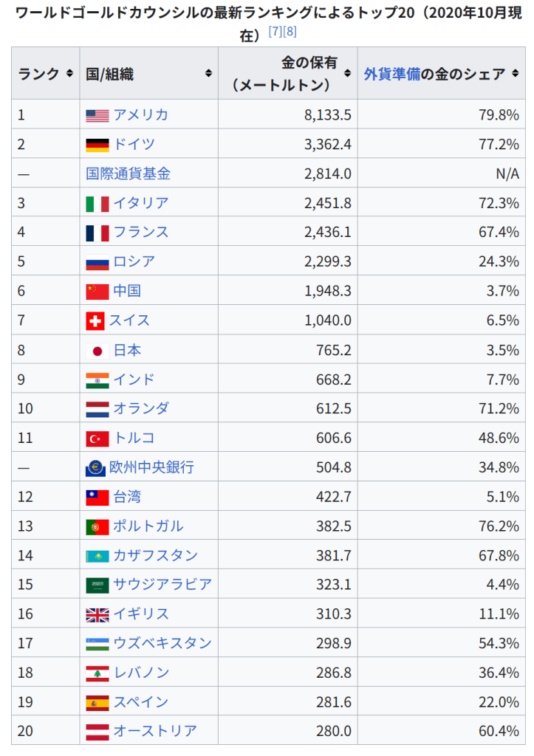The image size is (534, 756).
Task: Click the Switzerland flag icon
Action: click(x=95, y=321)
